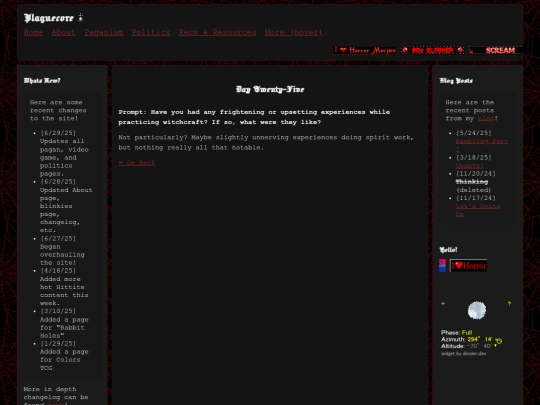The height and width of the screenshot is (405, 540).
Task: Open Recs & Resources page
Action: tap(217, 32)
